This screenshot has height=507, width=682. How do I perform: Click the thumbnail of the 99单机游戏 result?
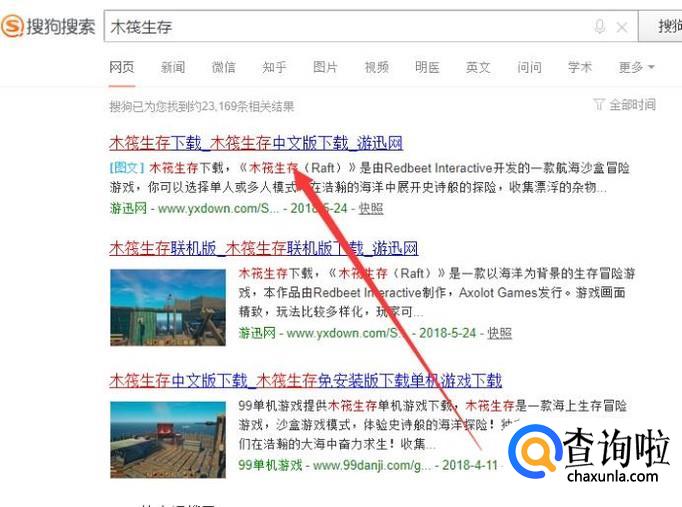tap(168, 440)
